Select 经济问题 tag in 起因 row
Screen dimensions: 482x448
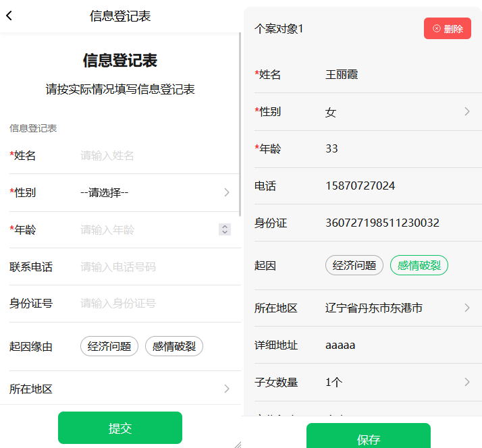[354, 265]
